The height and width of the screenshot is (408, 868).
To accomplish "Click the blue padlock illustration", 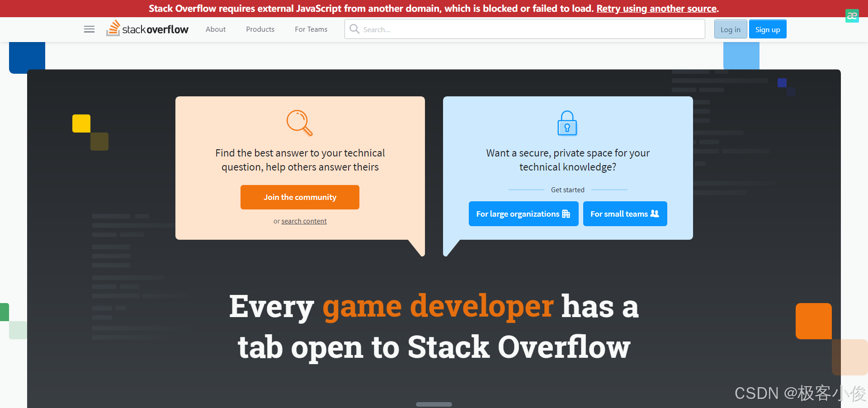I will [x=567, y=123].
